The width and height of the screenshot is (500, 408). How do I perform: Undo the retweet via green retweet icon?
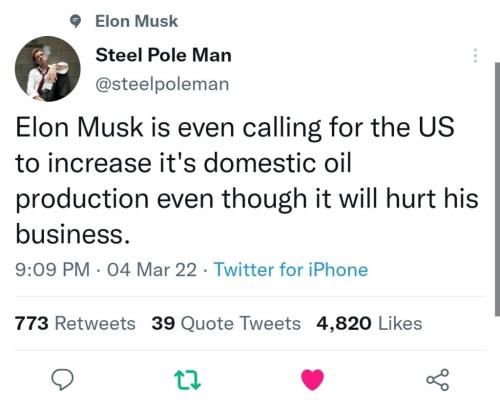(x=188, y=380)
